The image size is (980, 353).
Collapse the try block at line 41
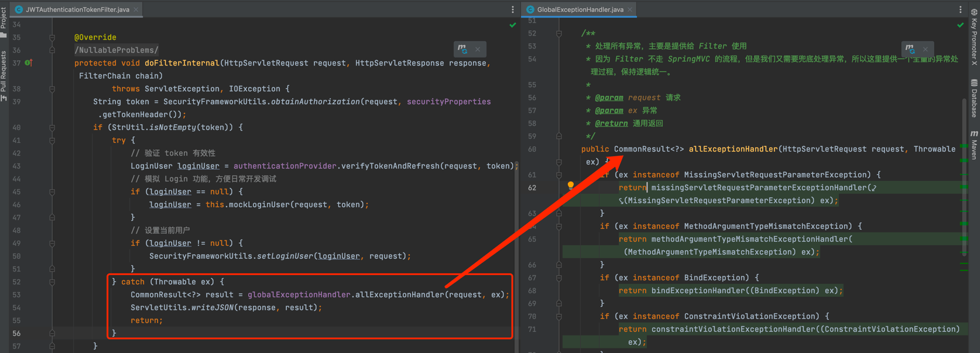(52, 140)
